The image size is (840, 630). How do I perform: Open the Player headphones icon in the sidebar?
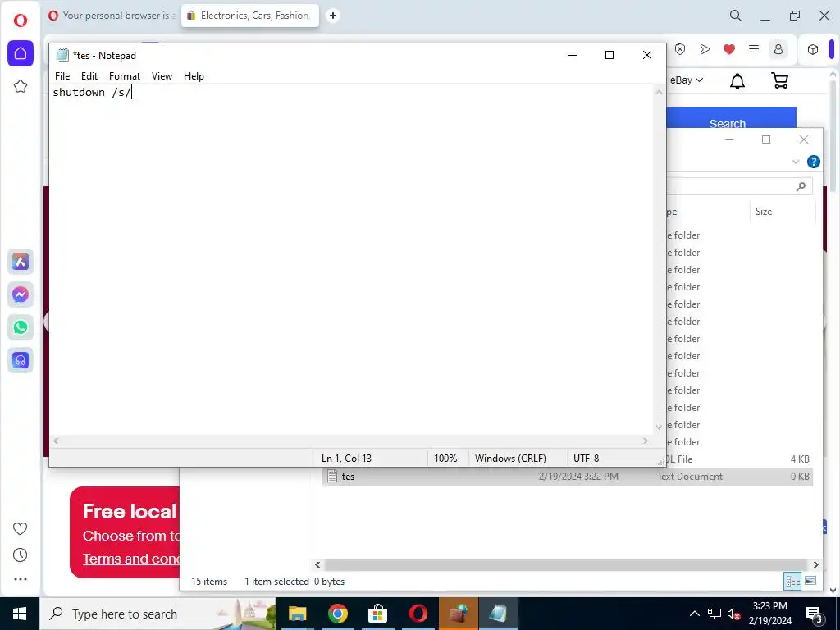click(x=21, y=360)
